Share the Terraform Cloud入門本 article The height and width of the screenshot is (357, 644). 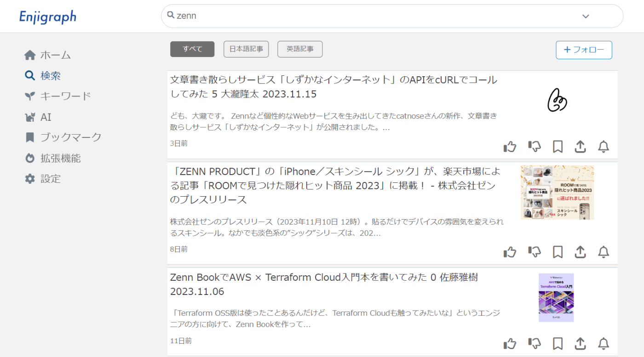click(x=581, y=344)
